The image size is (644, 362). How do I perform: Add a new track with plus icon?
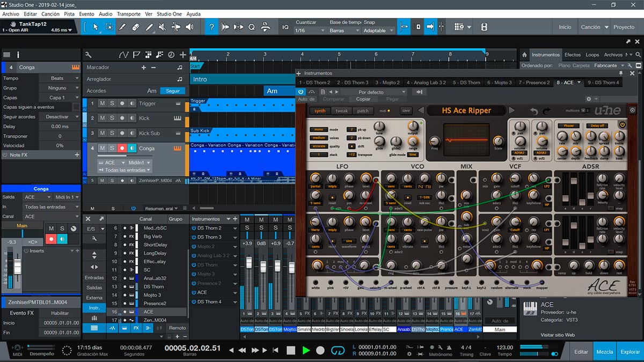point(183,54)
